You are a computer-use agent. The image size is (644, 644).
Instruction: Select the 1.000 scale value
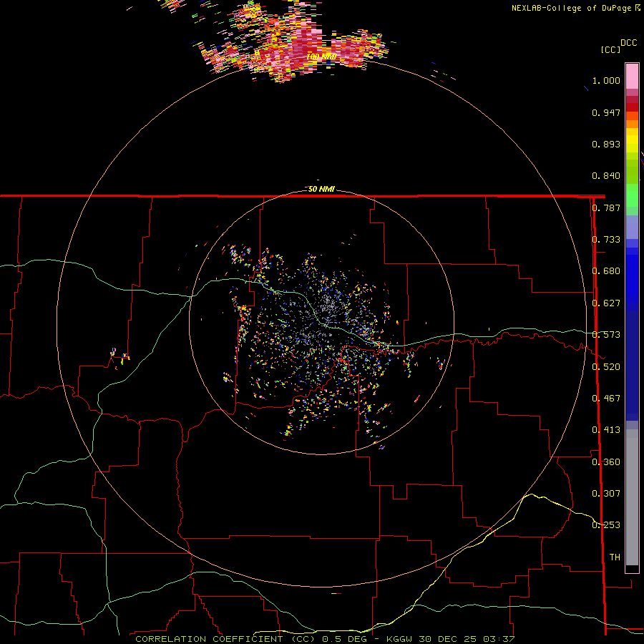pos(606,80)
